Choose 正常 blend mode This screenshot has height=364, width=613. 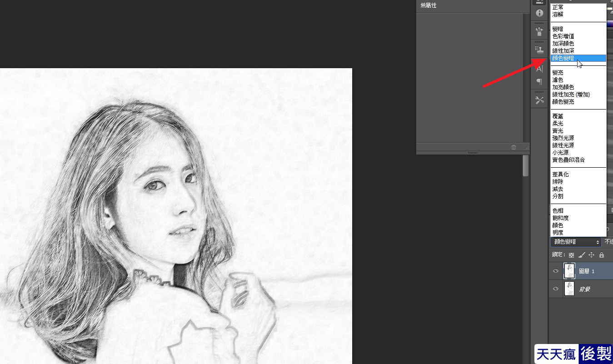[x=578, y=7]
